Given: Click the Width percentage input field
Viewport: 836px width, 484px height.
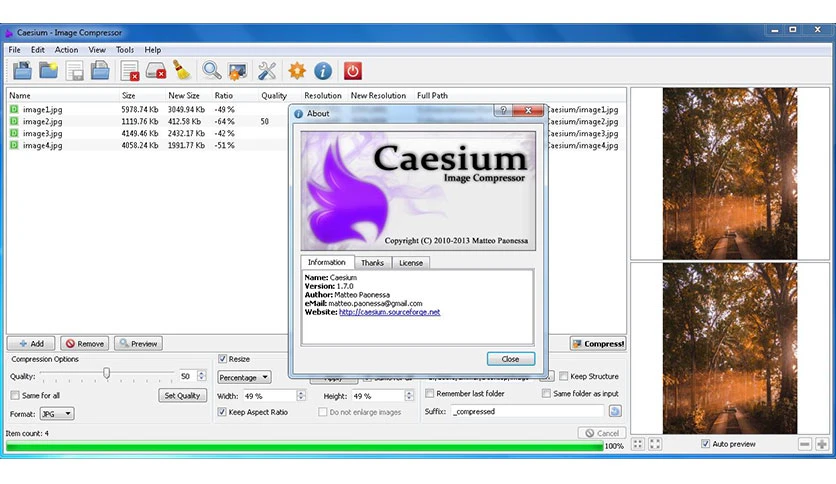Looking at the screenshot, I should [270, 396].
